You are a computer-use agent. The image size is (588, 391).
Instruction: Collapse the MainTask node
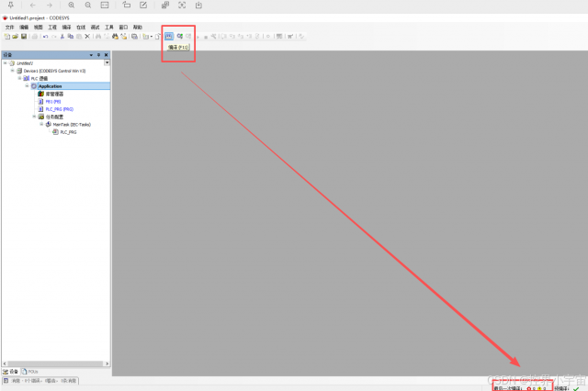tap(41, 124)
